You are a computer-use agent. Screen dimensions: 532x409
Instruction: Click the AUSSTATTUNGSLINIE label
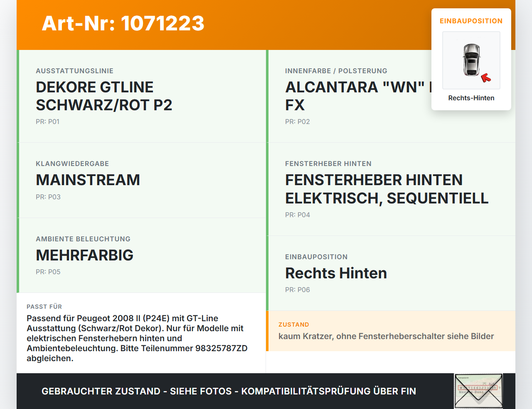[75, 71]
